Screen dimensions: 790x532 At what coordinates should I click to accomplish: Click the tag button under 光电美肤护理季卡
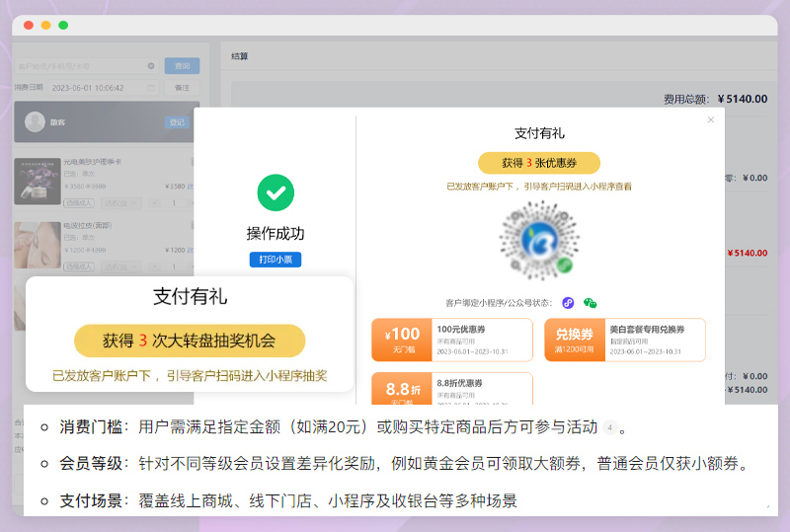tap(79, 203)
